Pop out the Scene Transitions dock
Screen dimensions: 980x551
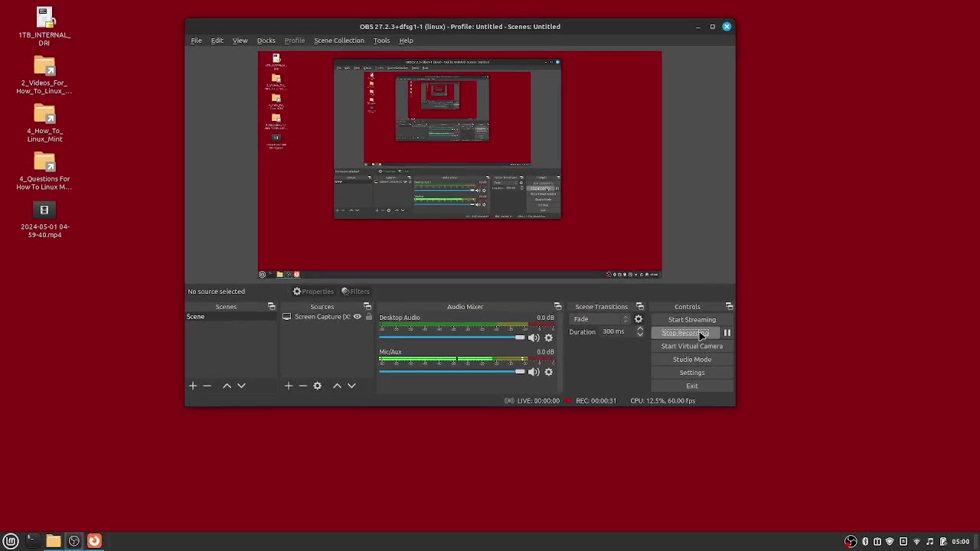coord(640,307)
